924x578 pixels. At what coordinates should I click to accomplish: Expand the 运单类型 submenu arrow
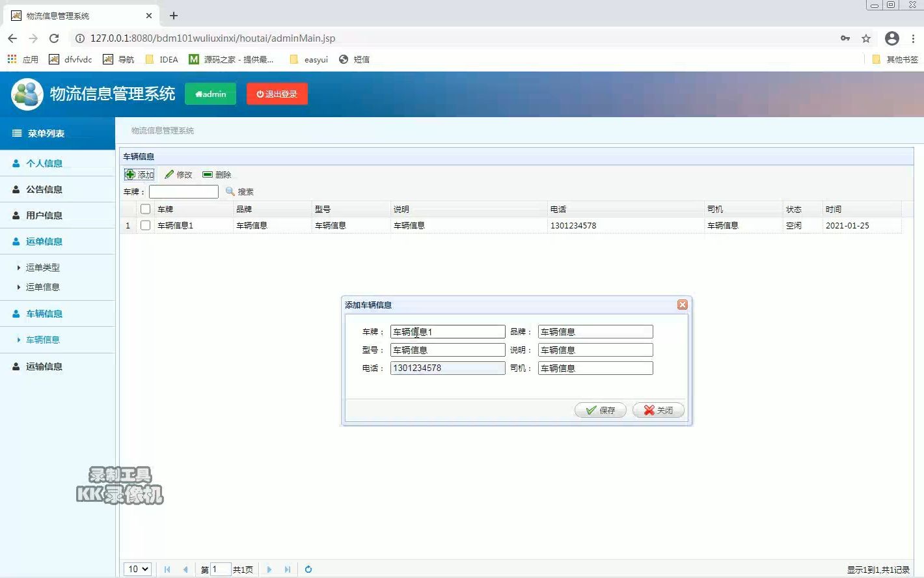[x=18, y=267]
